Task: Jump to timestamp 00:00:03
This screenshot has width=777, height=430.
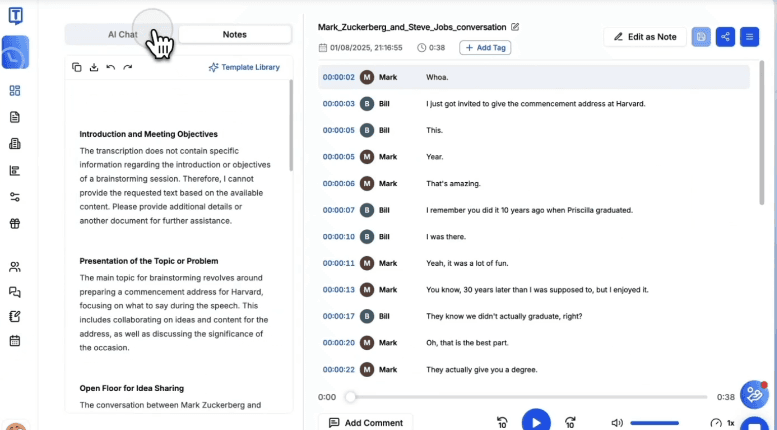Action: [338, 104]
